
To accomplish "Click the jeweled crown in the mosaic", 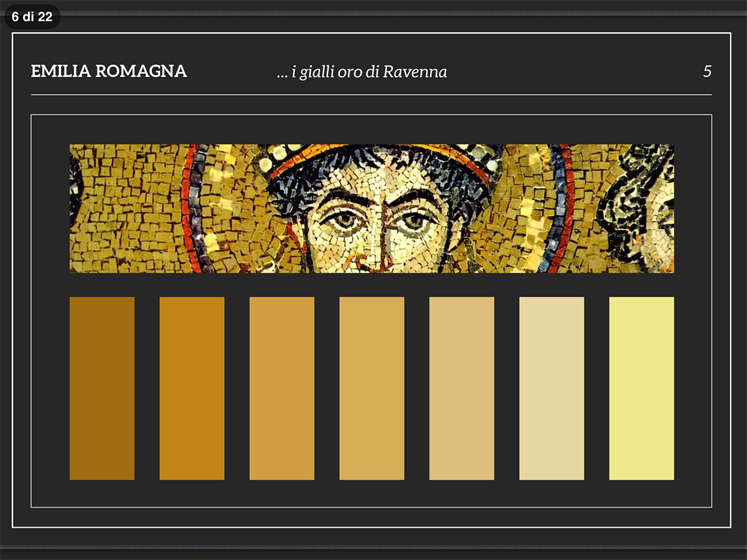I will tap(380, 152).
